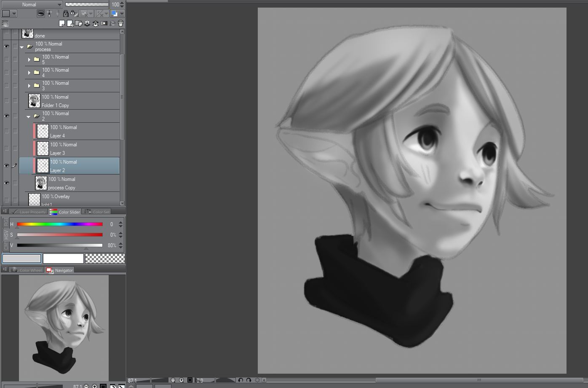Expand folder 5
The width and height of the screenshot is (588, 388).
pyautogui.click(x=29, y=59)
